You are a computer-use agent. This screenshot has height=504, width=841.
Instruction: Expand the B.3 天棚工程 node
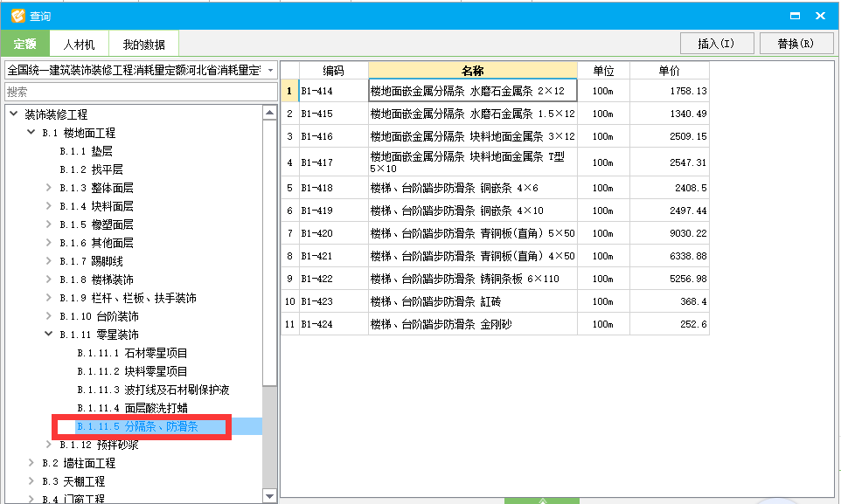coord(31,480)
